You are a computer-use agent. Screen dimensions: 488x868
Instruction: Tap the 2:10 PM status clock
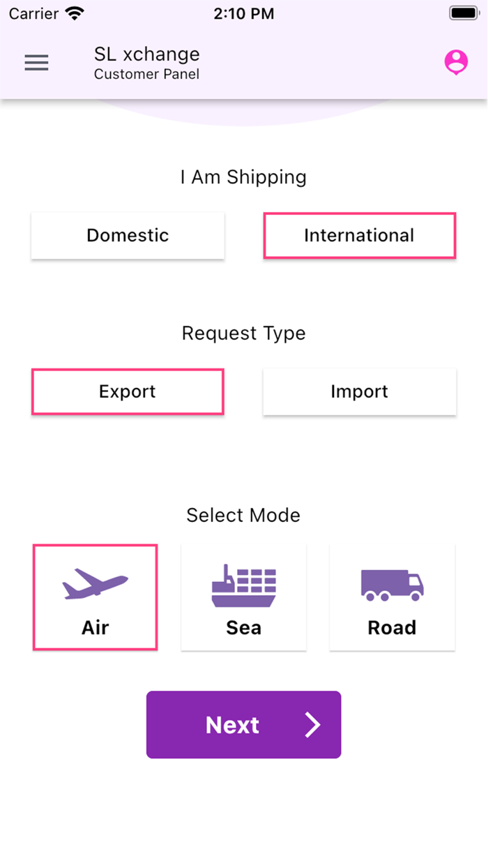(x=243, y=13)
